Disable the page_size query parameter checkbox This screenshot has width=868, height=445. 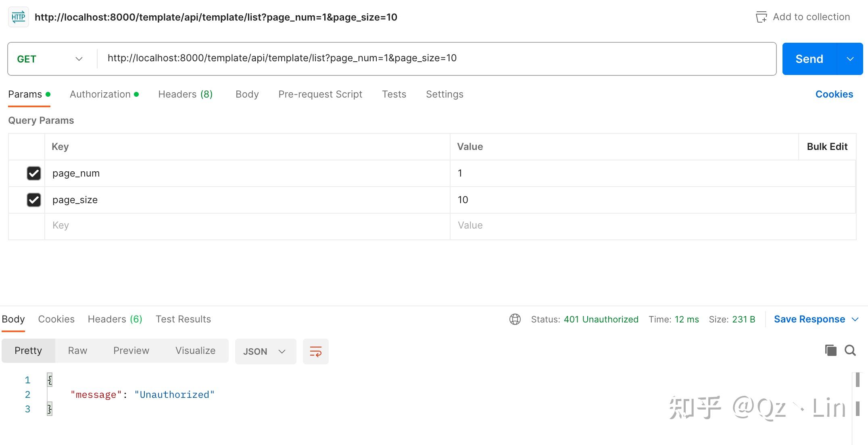click(x=33, y=200)
